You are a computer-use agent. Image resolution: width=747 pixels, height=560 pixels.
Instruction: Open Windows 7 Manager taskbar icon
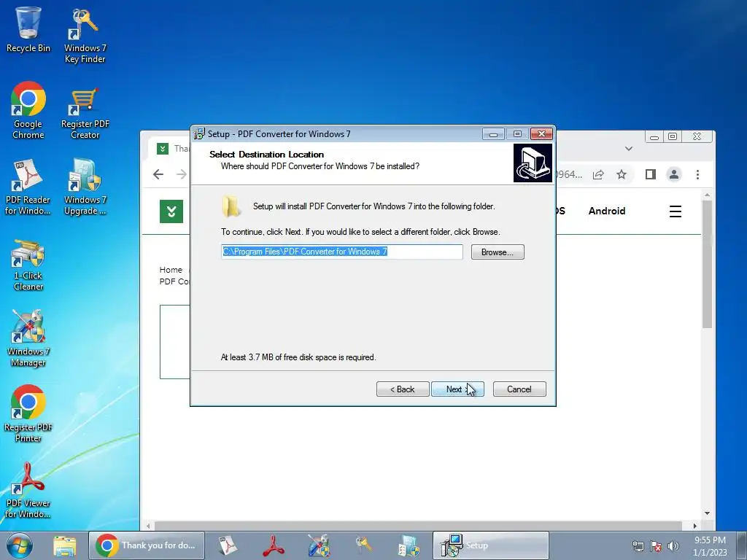click(319, 545)
